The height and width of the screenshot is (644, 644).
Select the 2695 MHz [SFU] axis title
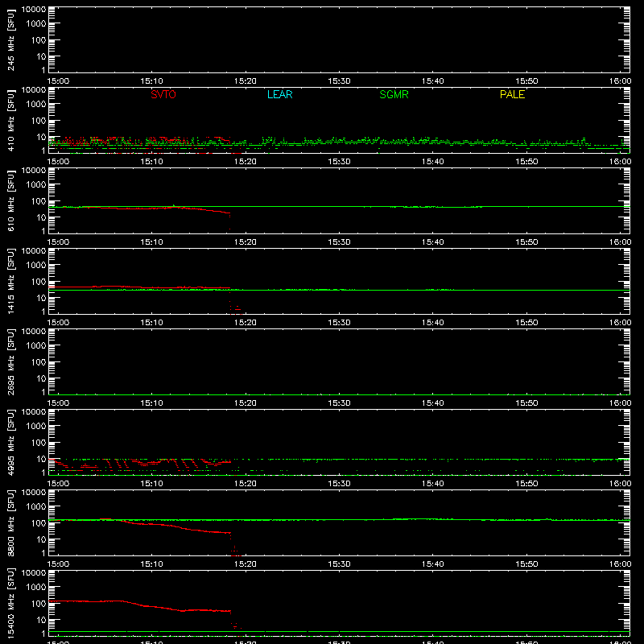[x=10, y=361]
